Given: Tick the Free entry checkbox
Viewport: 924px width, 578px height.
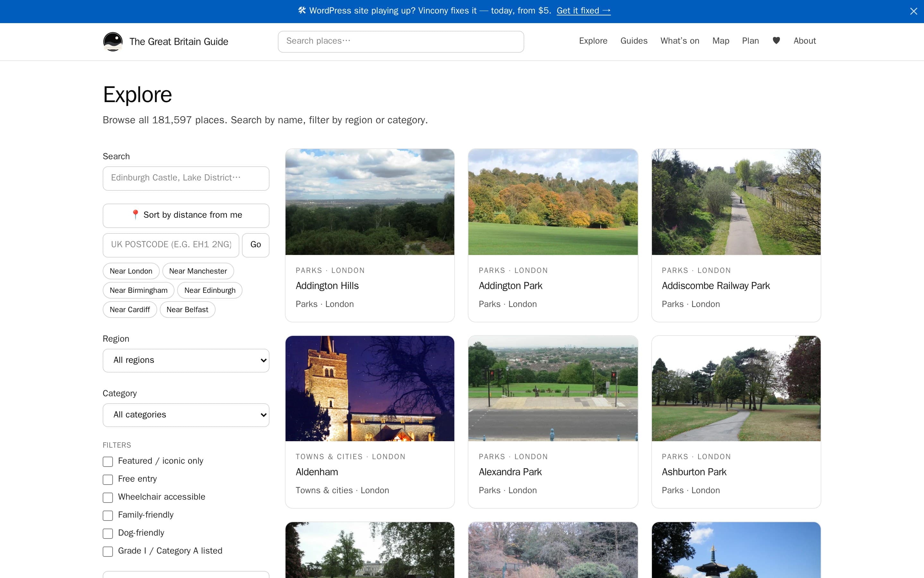Looking at the screenshot, I should click(x=108, y=479).
